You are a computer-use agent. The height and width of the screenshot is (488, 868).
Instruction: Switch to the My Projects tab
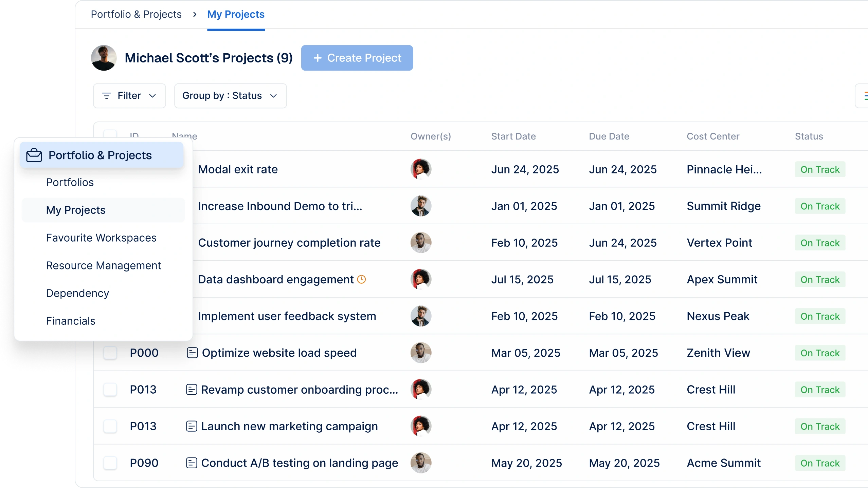pyautogui.click(x=236, y=15)
